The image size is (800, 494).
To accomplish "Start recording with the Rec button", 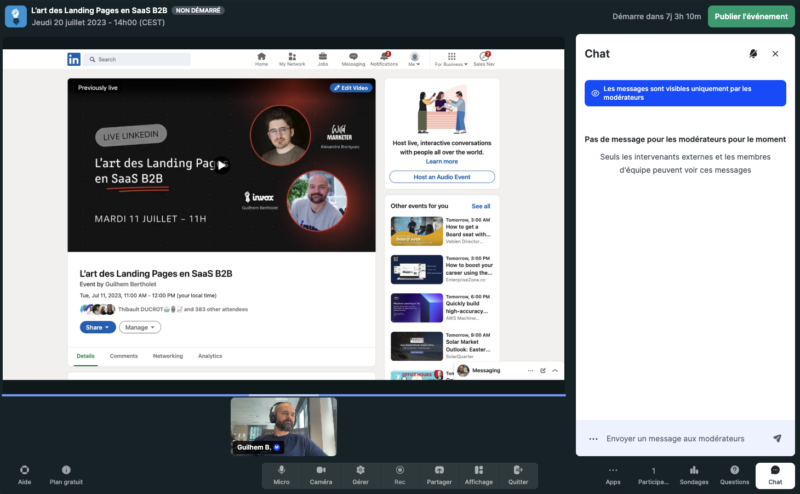I will [x=399, y=475].
